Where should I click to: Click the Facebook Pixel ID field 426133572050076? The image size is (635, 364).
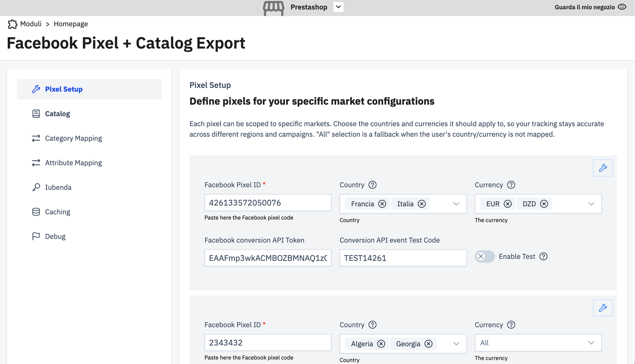(x=268, y=203)
